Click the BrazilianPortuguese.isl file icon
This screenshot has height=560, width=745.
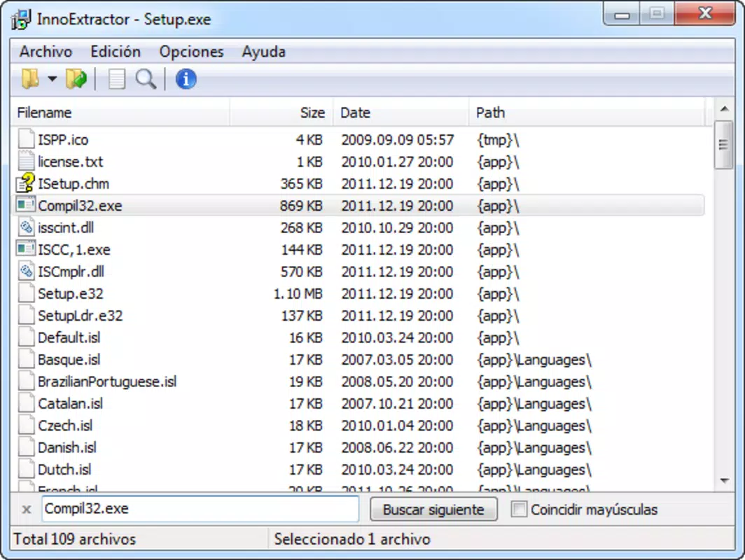[26, 381]
